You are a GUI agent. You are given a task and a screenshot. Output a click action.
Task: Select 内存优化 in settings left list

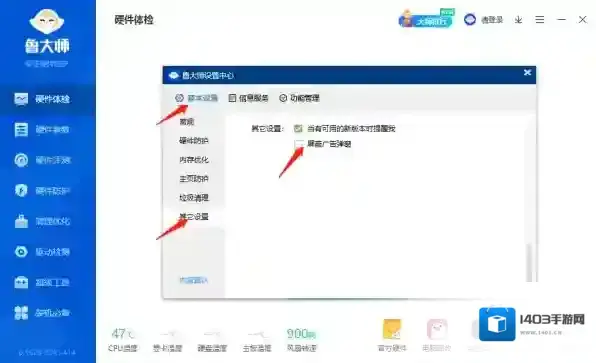[x=194, y=160]
